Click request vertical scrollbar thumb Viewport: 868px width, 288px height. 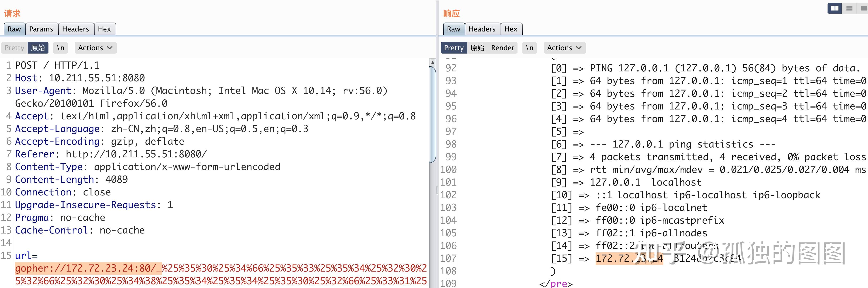433,114
